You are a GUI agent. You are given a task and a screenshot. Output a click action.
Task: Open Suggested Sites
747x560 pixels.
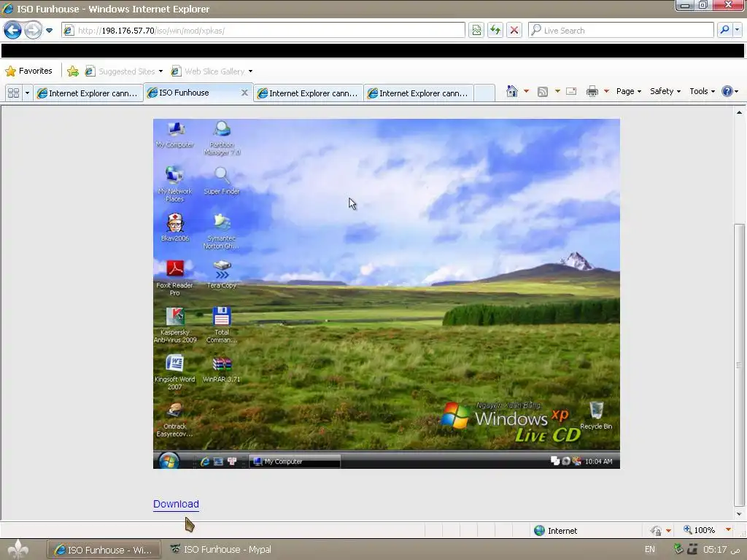pos(124,71)
